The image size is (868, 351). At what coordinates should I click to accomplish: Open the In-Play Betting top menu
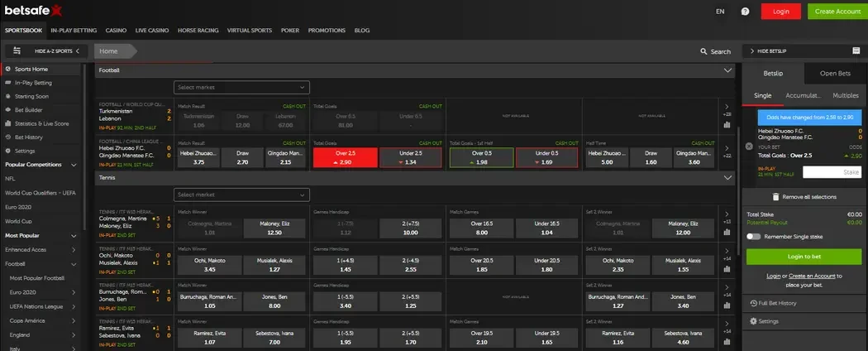coord(74,31)
